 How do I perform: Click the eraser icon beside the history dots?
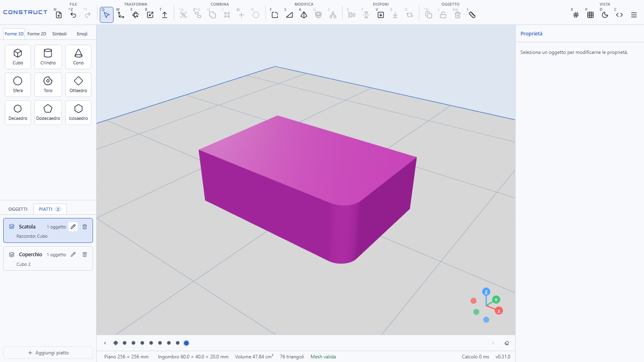[507, 343]
